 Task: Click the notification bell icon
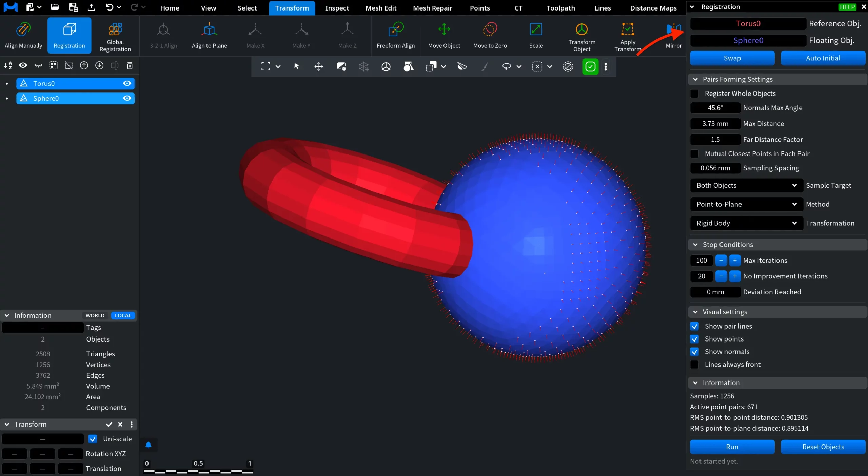tap(148, 445)
